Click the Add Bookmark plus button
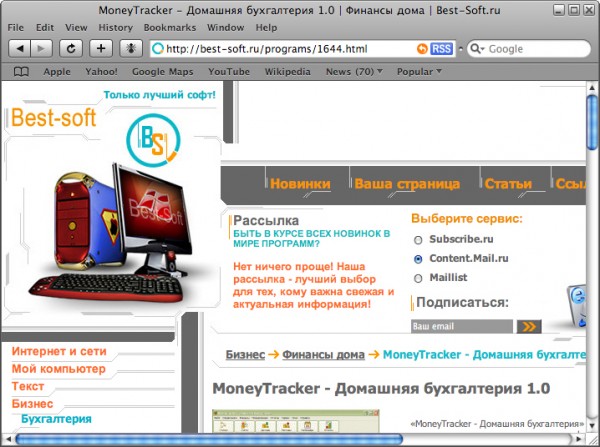 tap(101, 48)
